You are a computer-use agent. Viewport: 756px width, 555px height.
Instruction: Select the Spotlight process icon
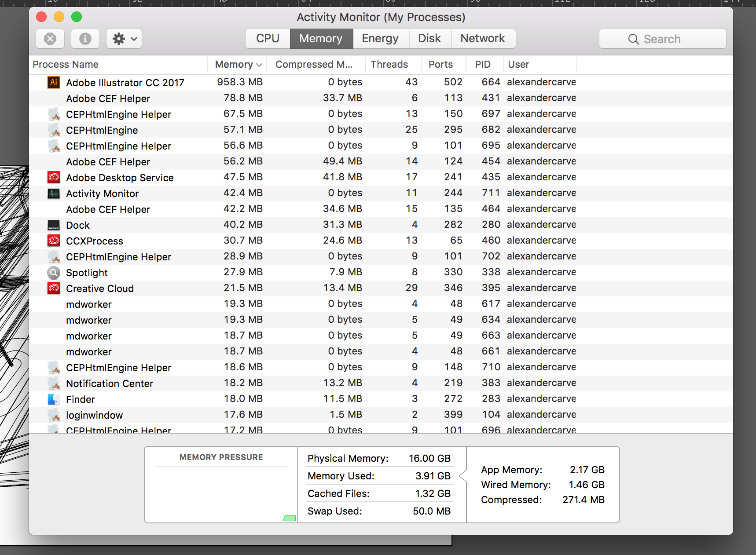coord(54,272)
